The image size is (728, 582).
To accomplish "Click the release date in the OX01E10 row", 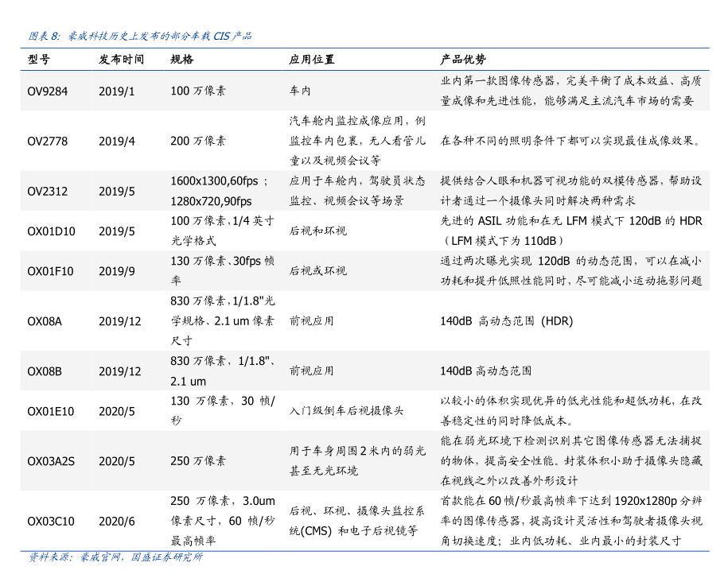I will [116, 411].
